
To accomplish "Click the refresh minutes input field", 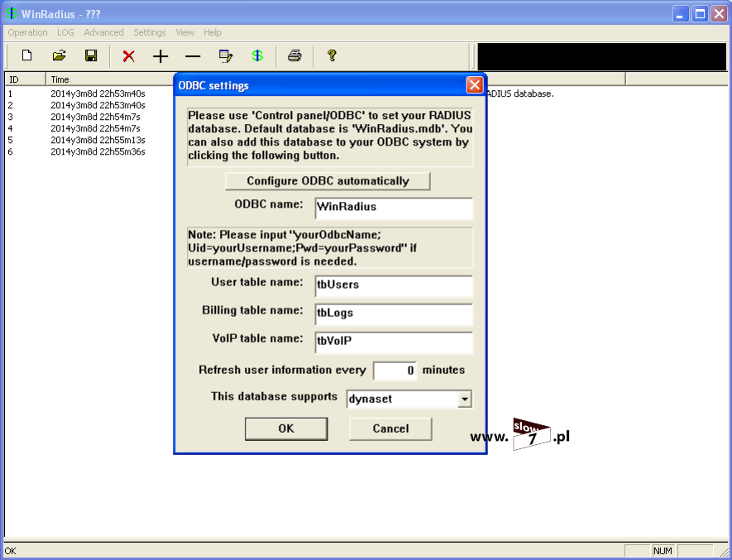I will pyautogui.click(x=395, y=371).
